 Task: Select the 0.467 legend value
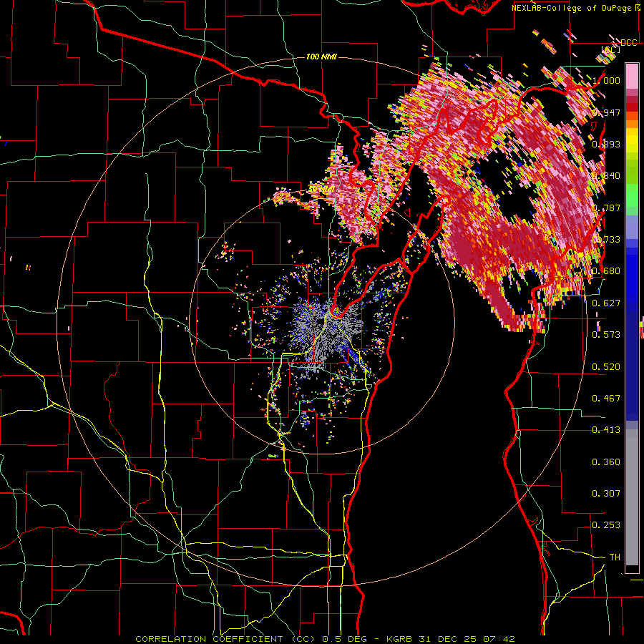tap(606, 399)
